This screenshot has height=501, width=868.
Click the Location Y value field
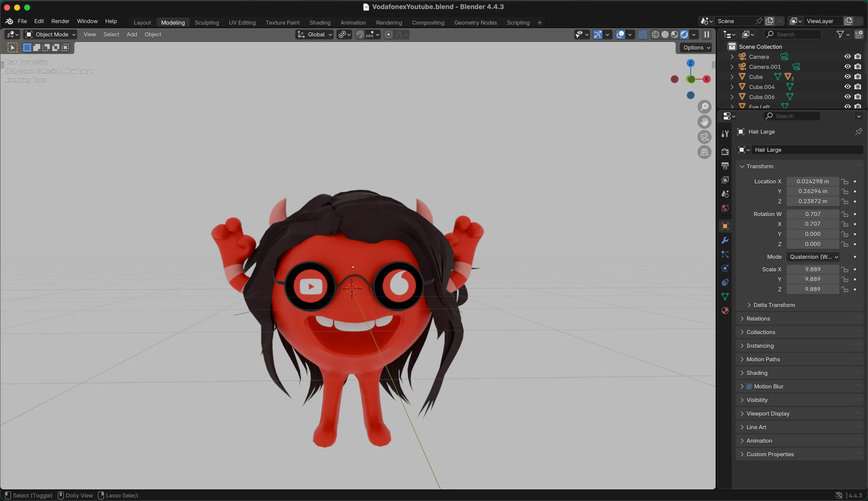[813, 191]
